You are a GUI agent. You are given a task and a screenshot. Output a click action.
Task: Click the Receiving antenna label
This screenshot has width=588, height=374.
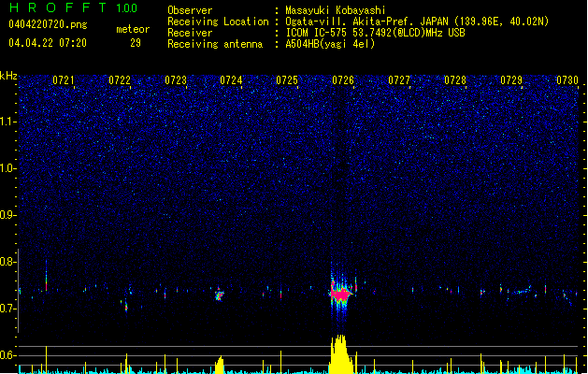point(215,44)
